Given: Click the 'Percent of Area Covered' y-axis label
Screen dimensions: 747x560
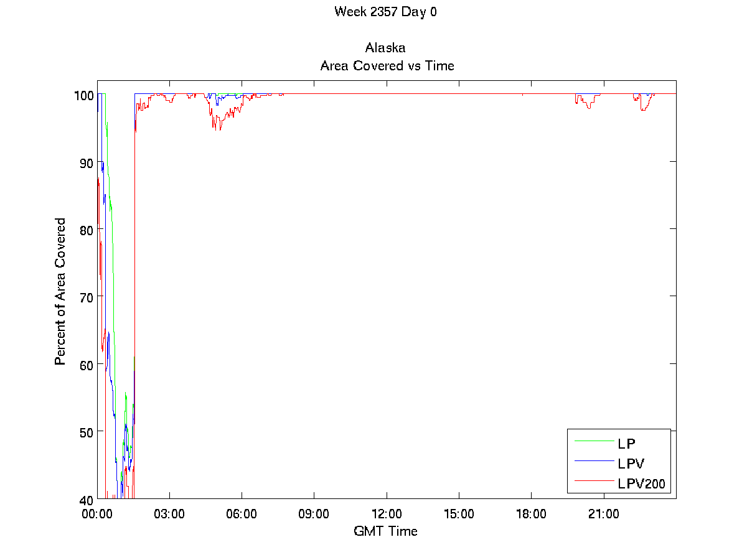Looking at the screenshot, I should click(x=60, y=291).
